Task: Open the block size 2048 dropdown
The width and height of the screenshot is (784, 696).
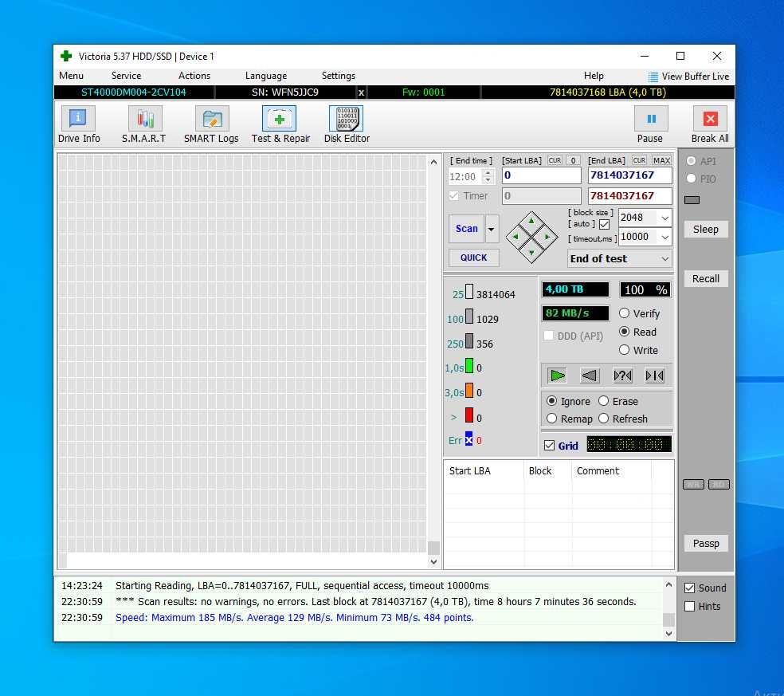Action: 665,218
